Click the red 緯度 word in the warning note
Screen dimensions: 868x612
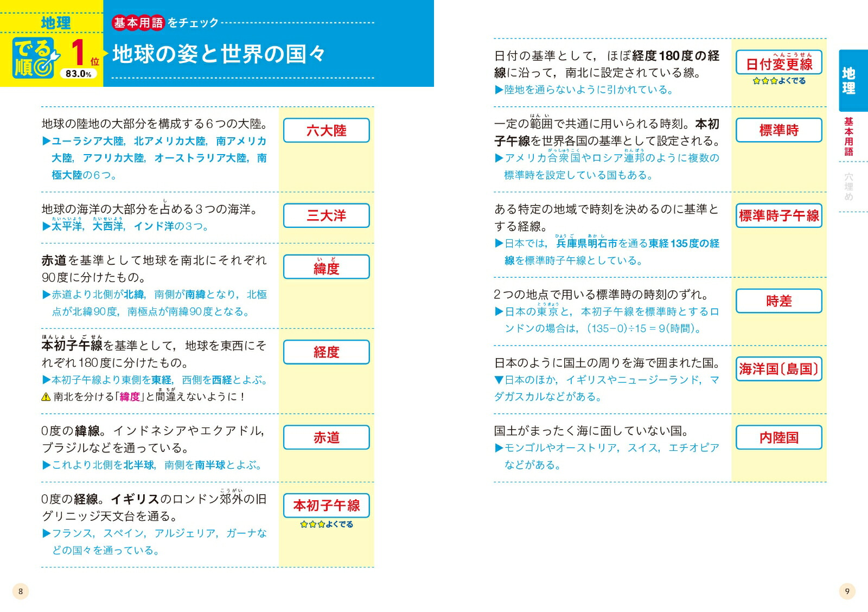click(130, 397)
